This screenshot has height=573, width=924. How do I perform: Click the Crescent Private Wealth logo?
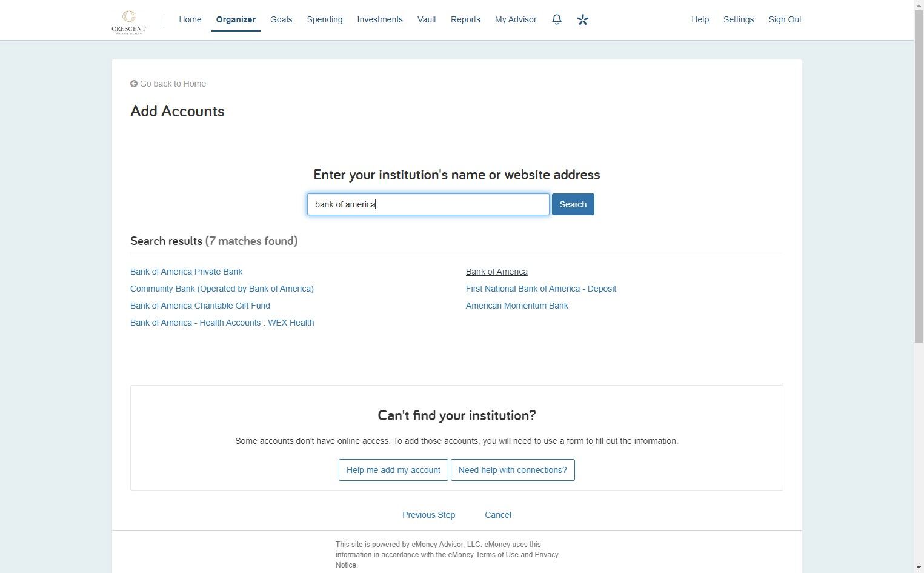click(x=128, y=21)
